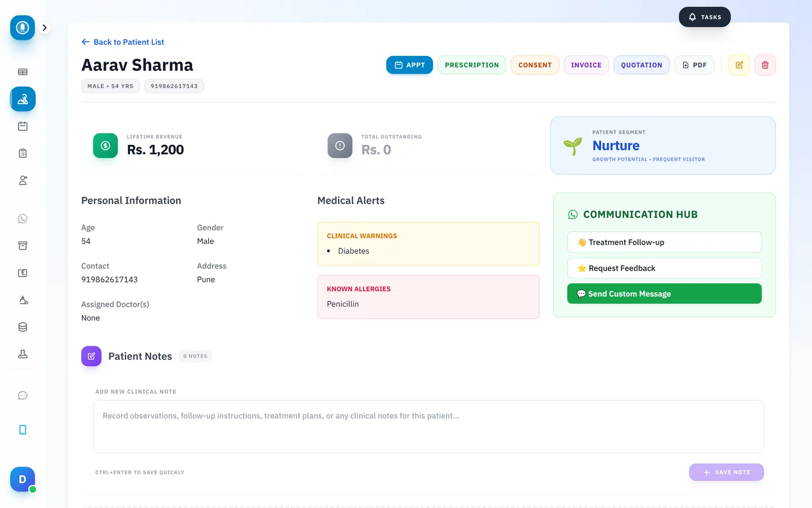The width and height of the screenshot is (812, 508).
Task: Export patient record as PDF
Action: click(x=694, y=65)
